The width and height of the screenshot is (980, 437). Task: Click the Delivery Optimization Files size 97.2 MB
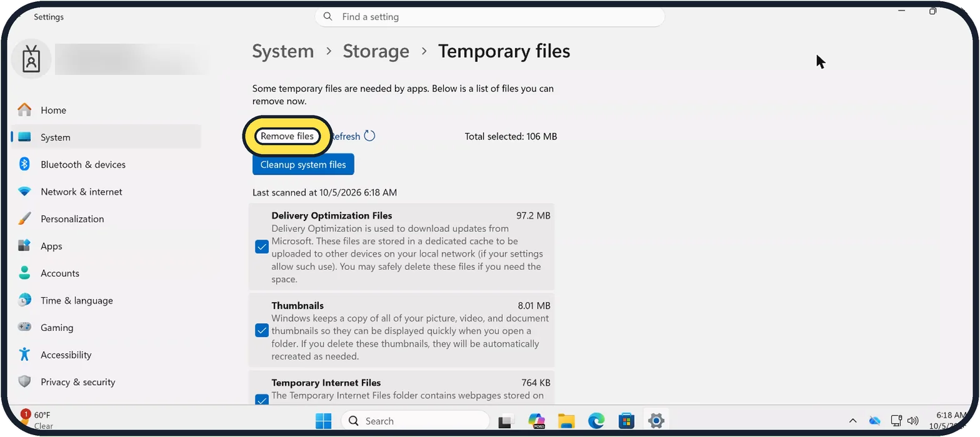533,215
